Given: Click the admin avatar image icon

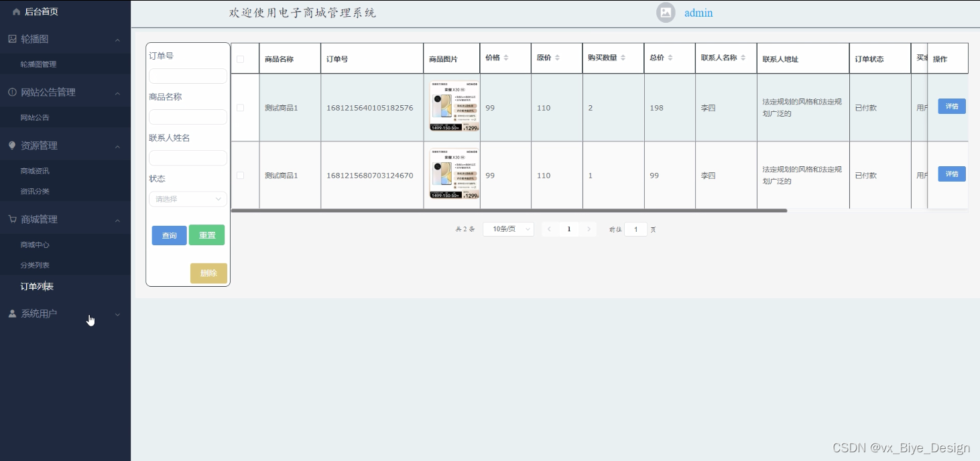Looking at the screenshot, I should [x=666, y=13].
